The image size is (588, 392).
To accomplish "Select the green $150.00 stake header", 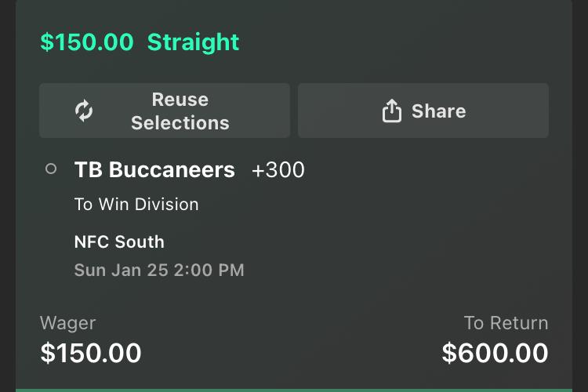I will coord(87,42).
